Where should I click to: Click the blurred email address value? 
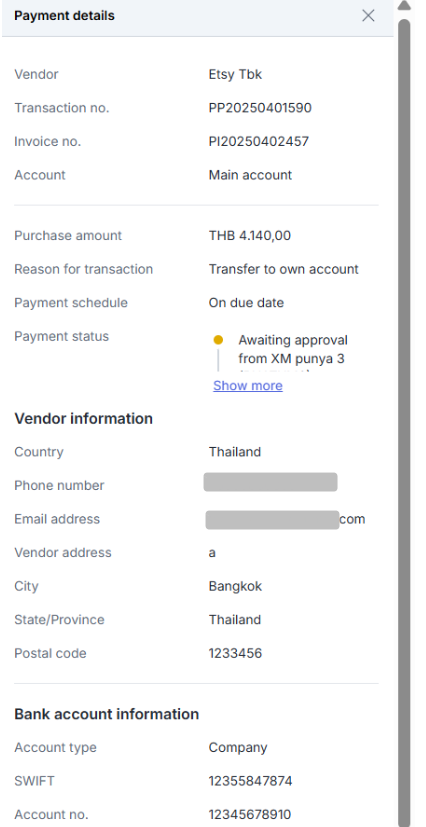[273, 520]
